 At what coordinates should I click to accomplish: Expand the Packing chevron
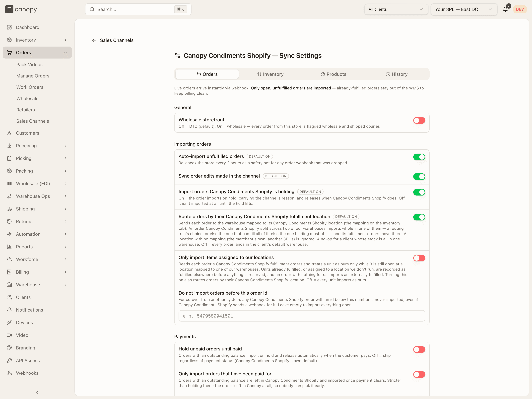click(65, 171)
